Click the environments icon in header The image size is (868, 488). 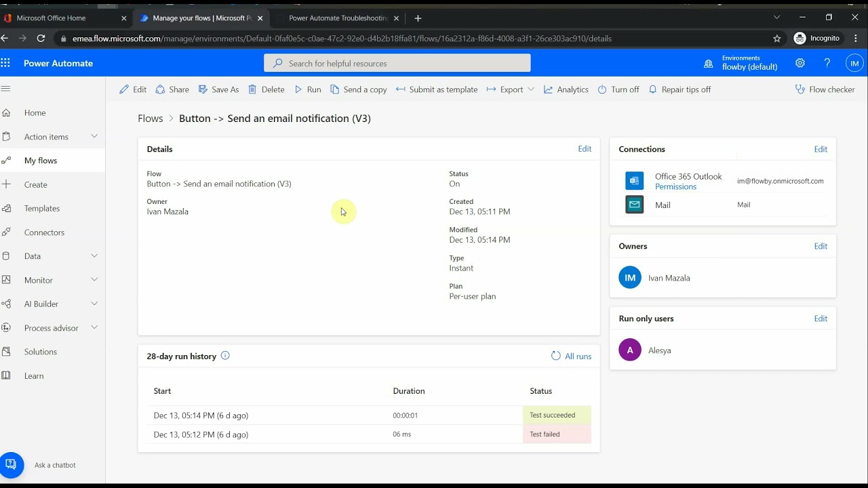[709, 64]
